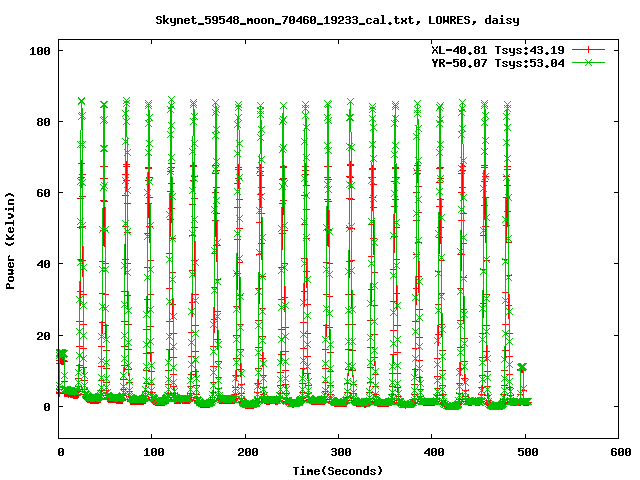The image size is (640, 480).
Task: Click the y-axis tick label 20
Action: pyautogui.click(x=43, y=336)
